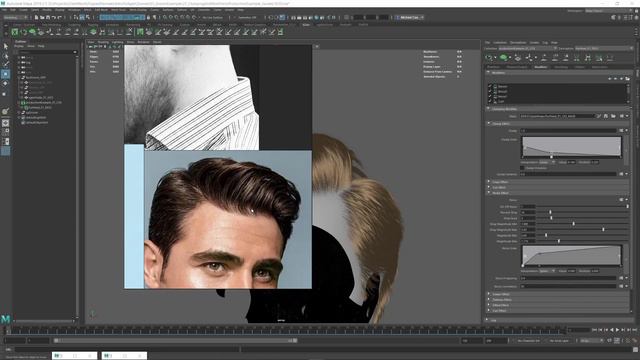Click the first green XGen shelf icon

click(15, 32)
